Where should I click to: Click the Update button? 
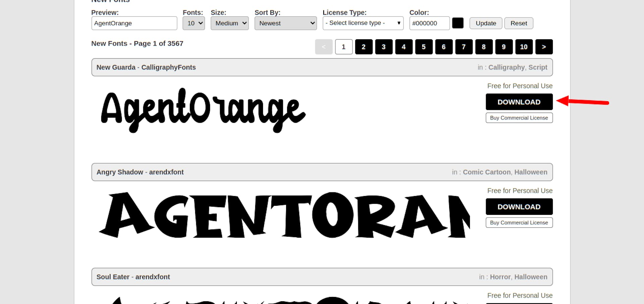(x=485, y=23)
